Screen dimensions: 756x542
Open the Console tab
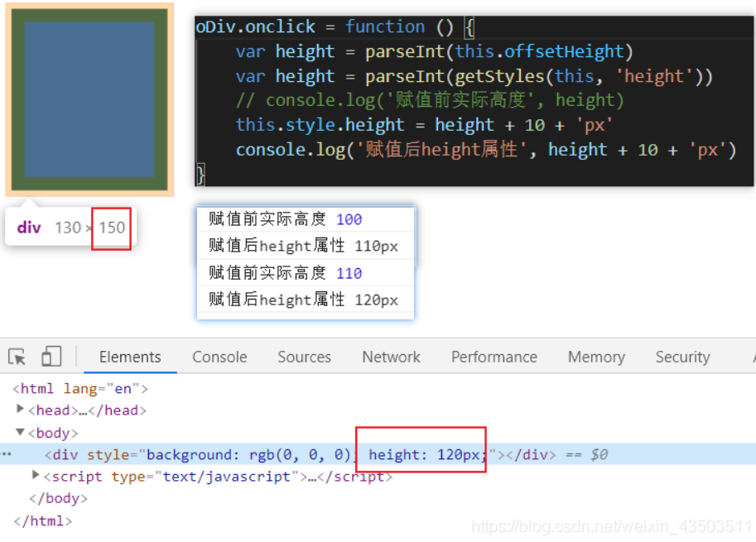coord(219,357)
